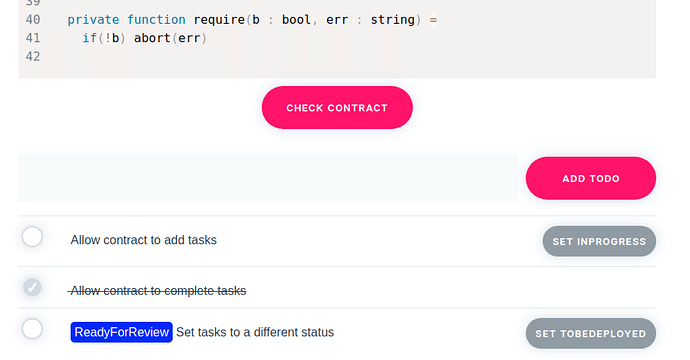This screenshot has width=690, height=360.
Task: Place cursor on the 'private' keyword in code
Action: click(93, 20)
